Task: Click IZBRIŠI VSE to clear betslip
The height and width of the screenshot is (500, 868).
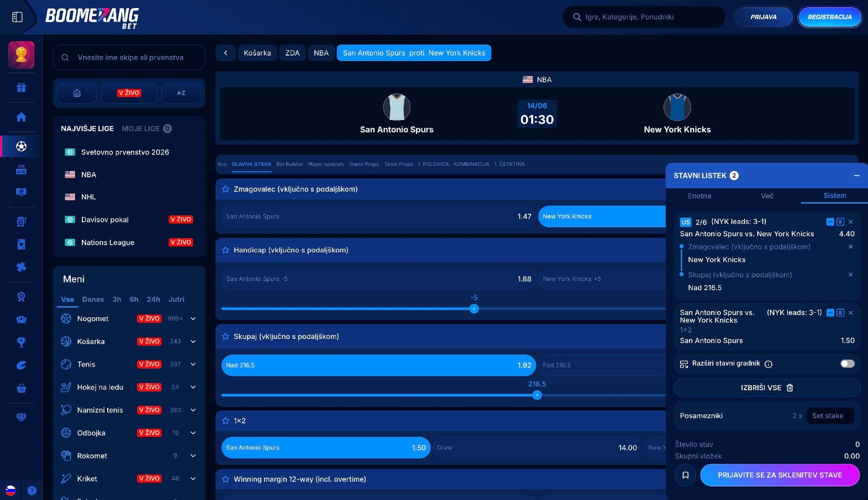Action: click(x=767, y=388)
